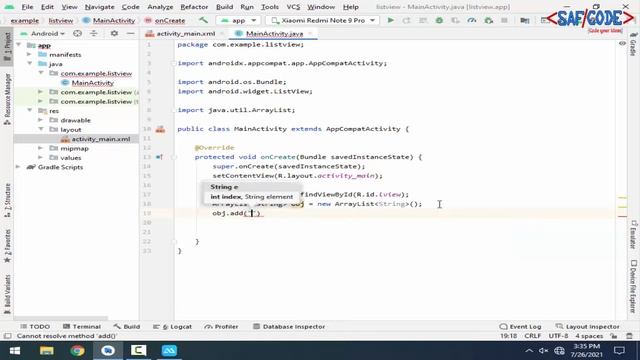The image size is (640, 360).
Task: Expand the manifests folder
Action: tap(29, 54)
